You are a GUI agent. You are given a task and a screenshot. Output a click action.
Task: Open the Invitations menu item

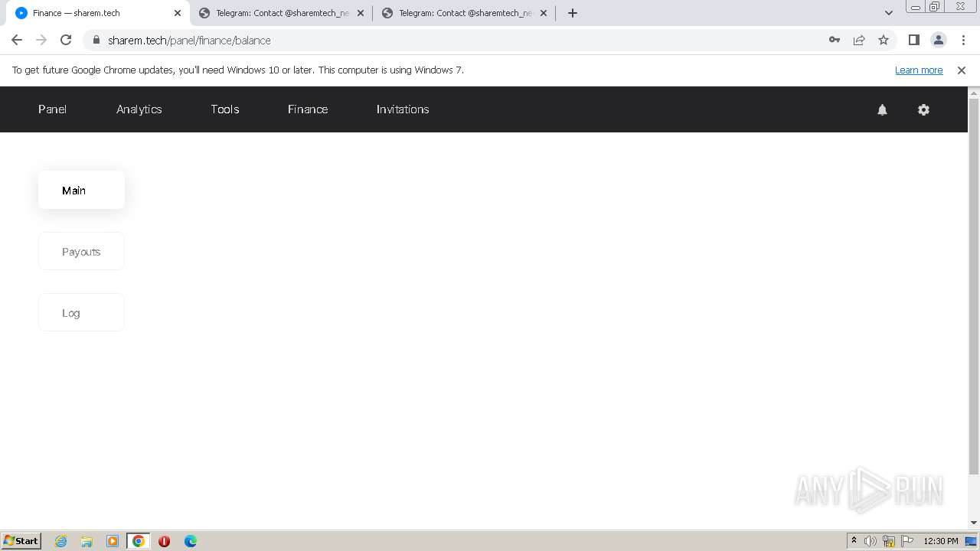click(x=403, y=109)
